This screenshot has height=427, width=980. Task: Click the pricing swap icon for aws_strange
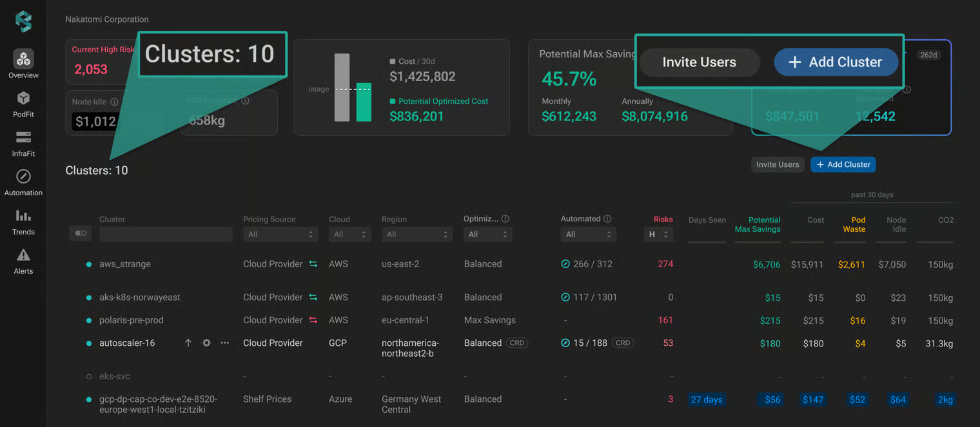tap(313, 264)
